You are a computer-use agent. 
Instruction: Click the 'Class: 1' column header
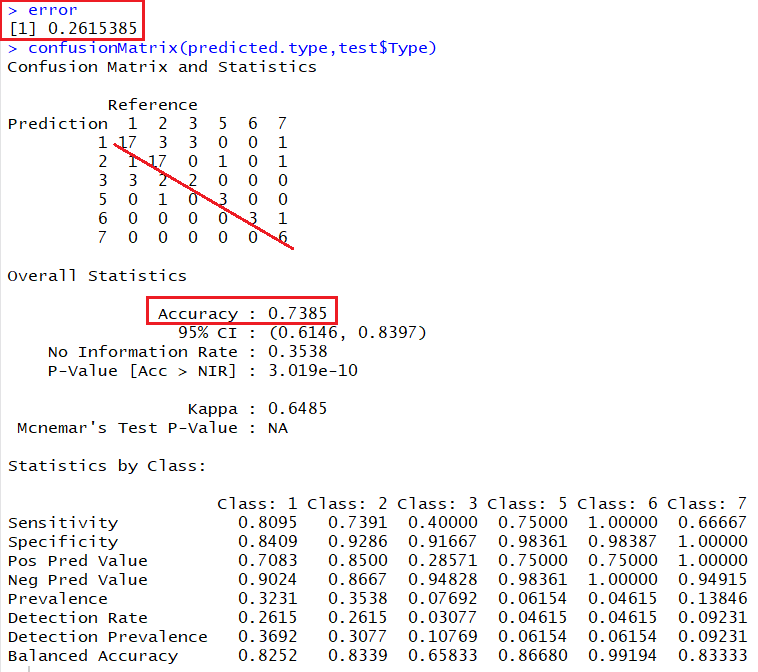click(x=257, y=504)
